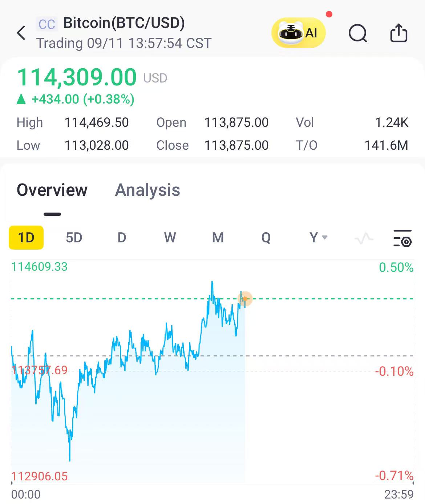Screen dimensions: 425x504
Task: Tap the Bitcoin(BTC/USD) title
Action: click(124, 23)
